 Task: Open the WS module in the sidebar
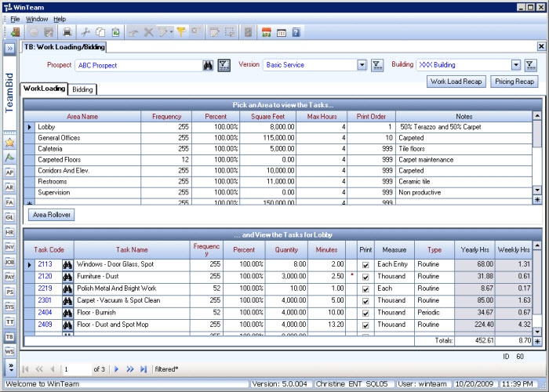point(9,351)
